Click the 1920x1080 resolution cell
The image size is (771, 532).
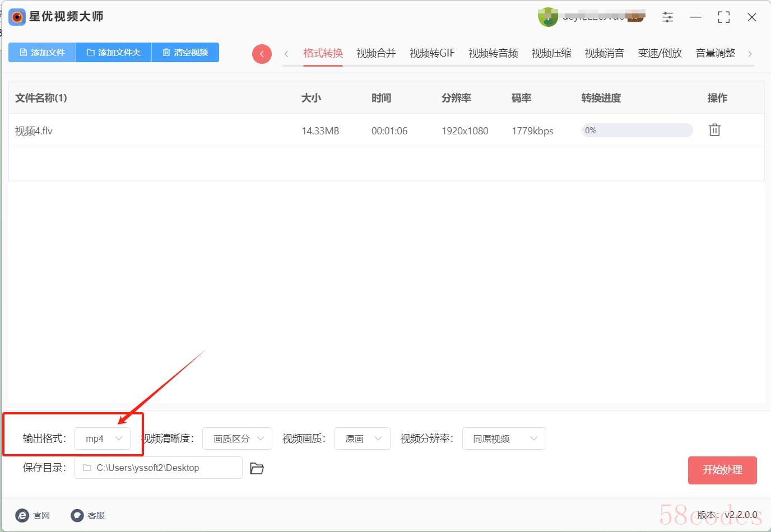coord(465,131)
